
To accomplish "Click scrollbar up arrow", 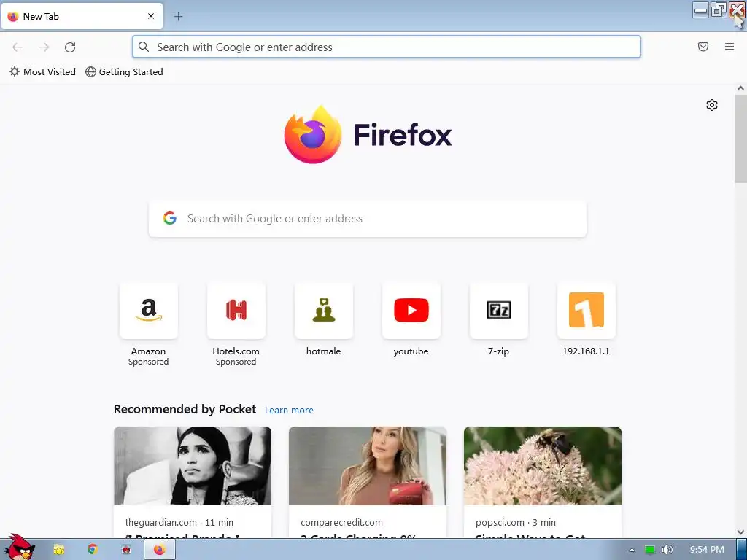I will pos(740,88).
